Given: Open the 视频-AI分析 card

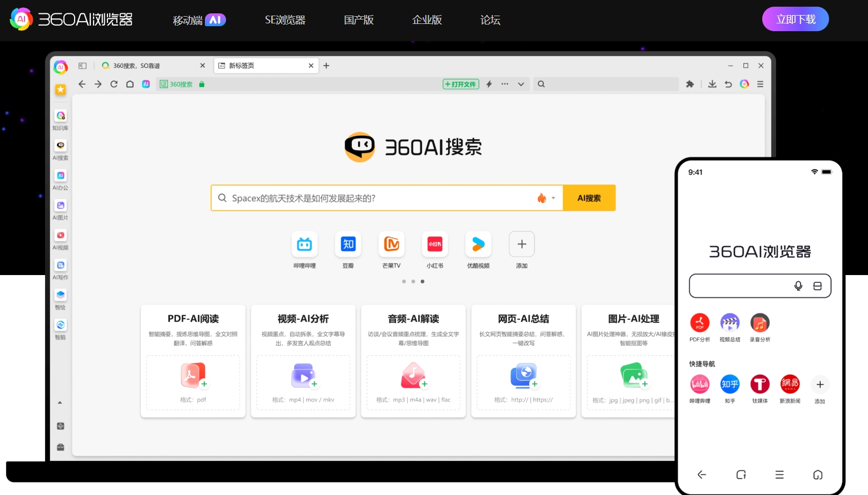Looking at the screenshot, I should [x=303, y=361].
